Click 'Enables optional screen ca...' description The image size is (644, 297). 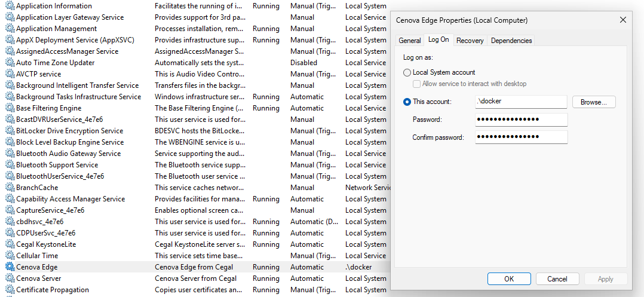[x=200, y=210]
